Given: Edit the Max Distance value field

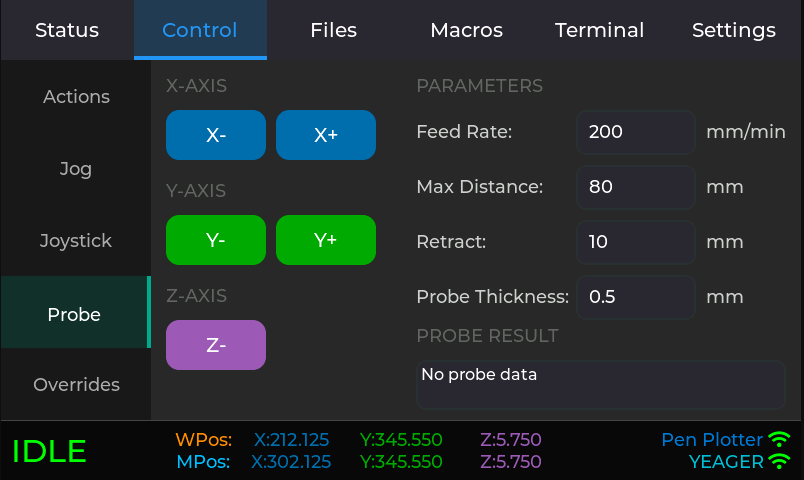Looking at the screenshot, I should tap(635, 187).
